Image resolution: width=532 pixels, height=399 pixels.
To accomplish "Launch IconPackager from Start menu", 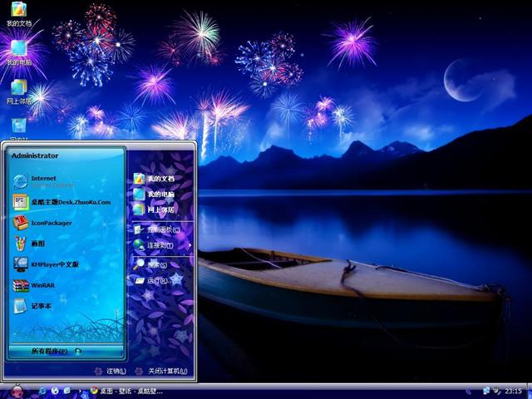I will [42, 223].
